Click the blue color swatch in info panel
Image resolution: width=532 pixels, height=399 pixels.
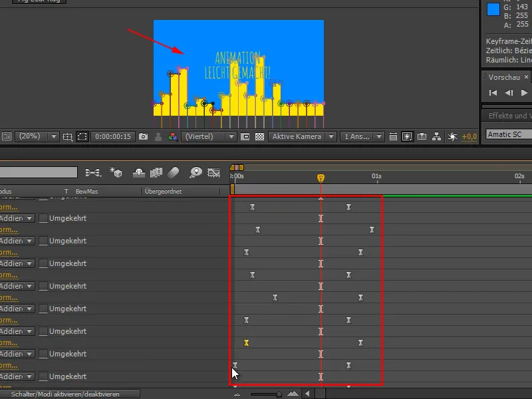(493, 9)
